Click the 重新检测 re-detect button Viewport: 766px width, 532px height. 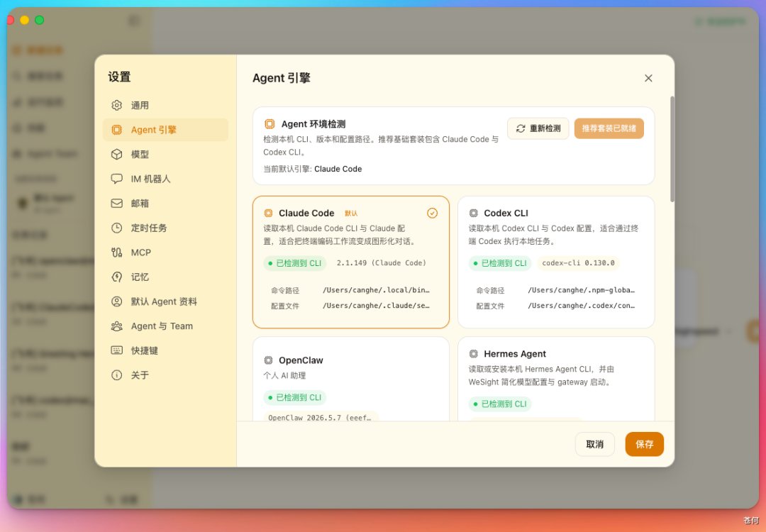click(x=538, y=128)
